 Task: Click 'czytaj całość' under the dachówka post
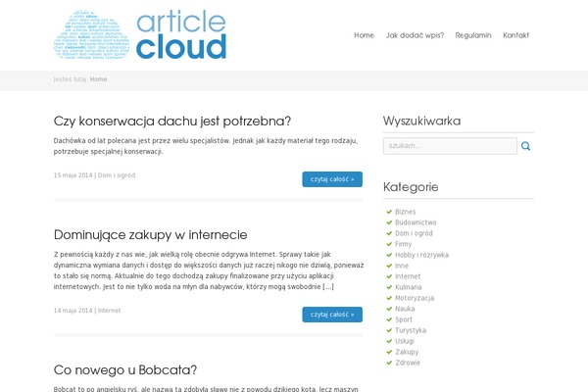click(332, 178)
